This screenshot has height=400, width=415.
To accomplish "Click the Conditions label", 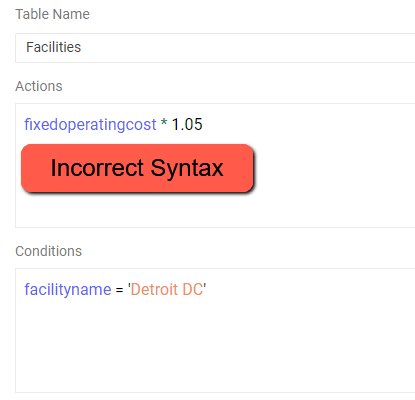I will [48, 251].
